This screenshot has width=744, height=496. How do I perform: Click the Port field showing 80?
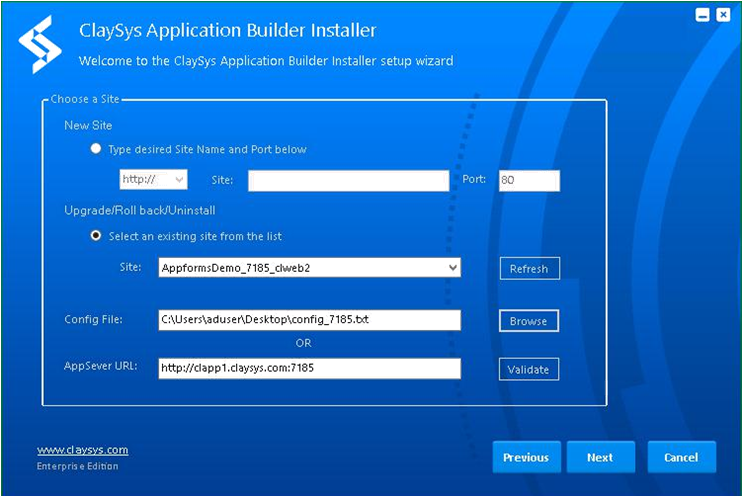[x=529, y=181]
